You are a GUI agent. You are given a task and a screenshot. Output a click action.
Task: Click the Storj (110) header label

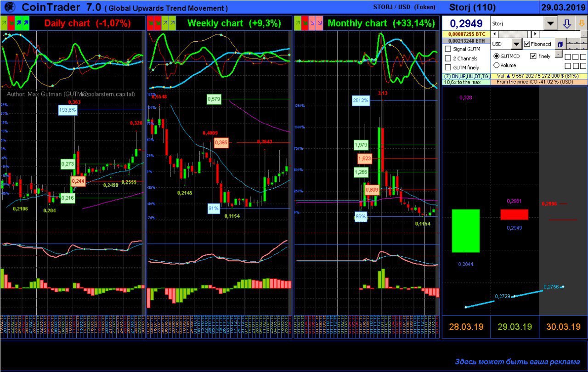coord(472,7)
